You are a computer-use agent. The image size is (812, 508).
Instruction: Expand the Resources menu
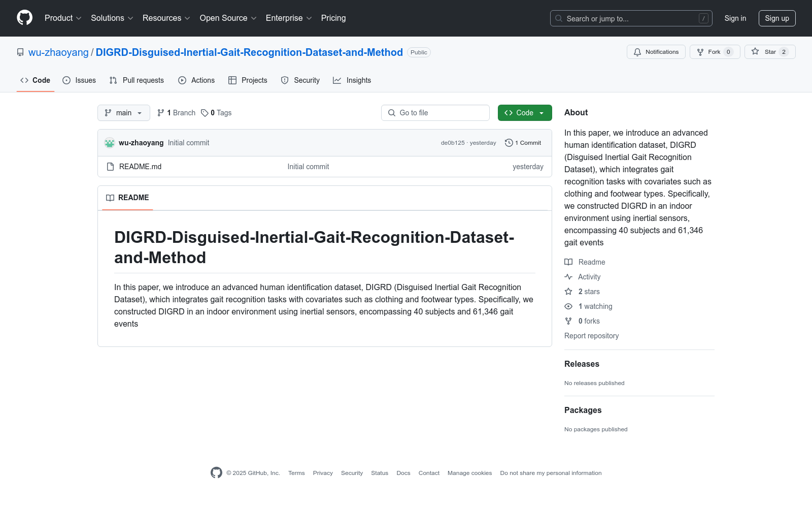166,18
